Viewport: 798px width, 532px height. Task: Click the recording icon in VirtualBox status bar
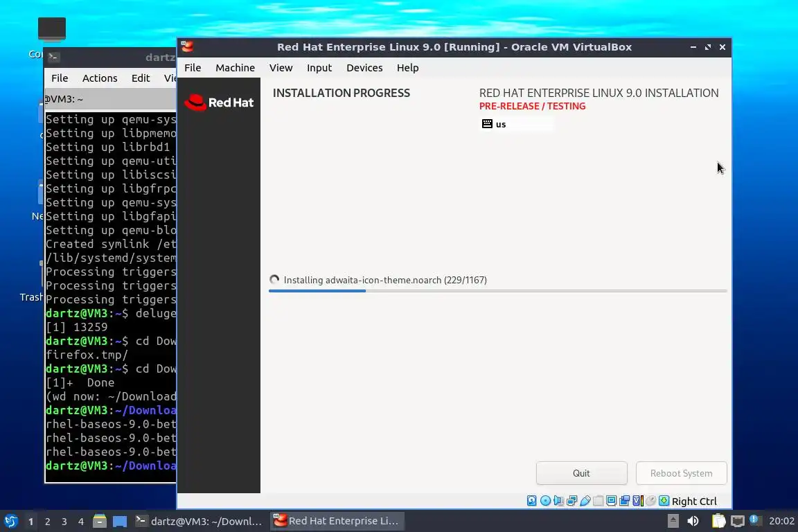pos(624,501)
